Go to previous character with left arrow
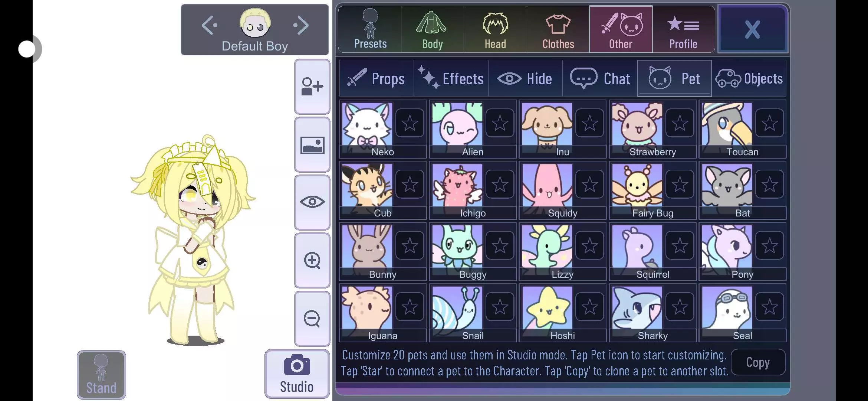The height and width of the screenshot is (401, 868). pos(209,25)
